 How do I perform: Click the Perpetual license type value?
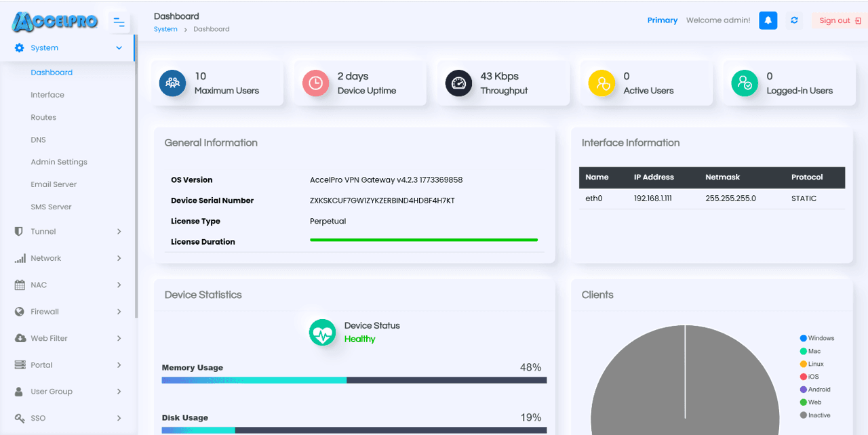click(x=328, y=222)
